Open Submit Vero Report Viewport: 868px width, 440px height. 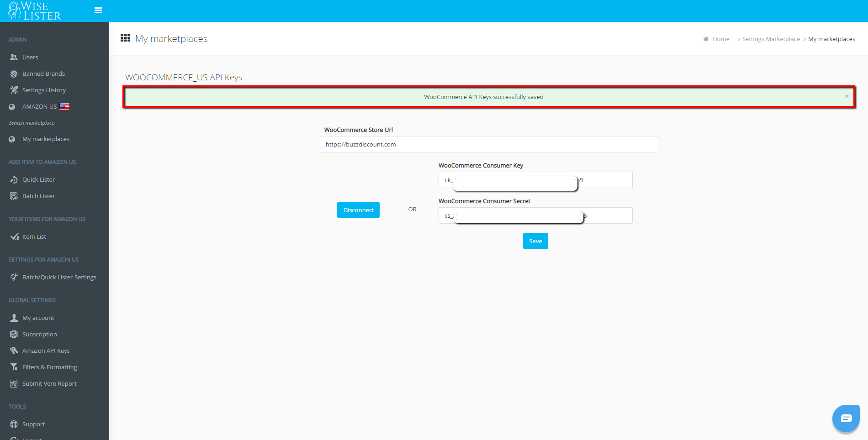click(x=49, y=383)
